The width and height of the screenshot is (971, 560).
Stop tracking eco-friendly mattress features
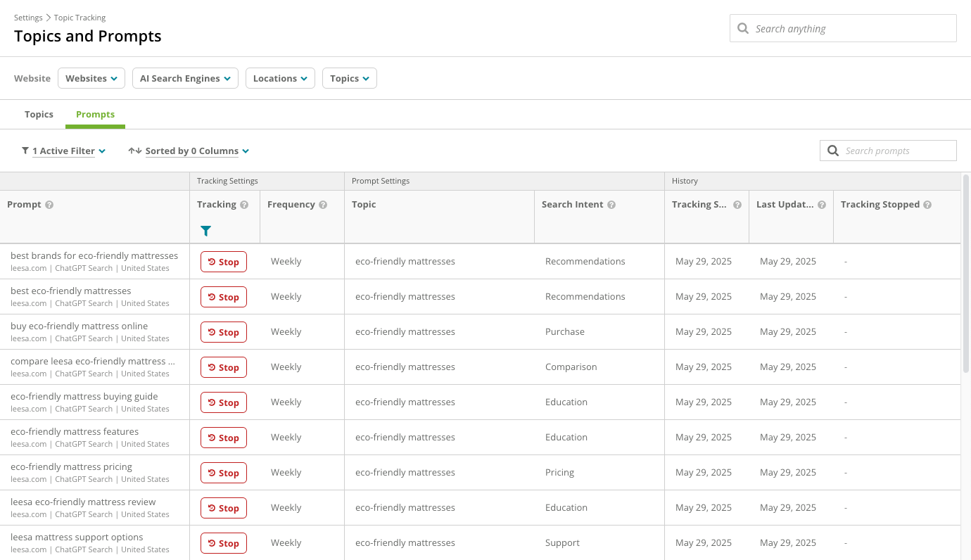[224, 438]
